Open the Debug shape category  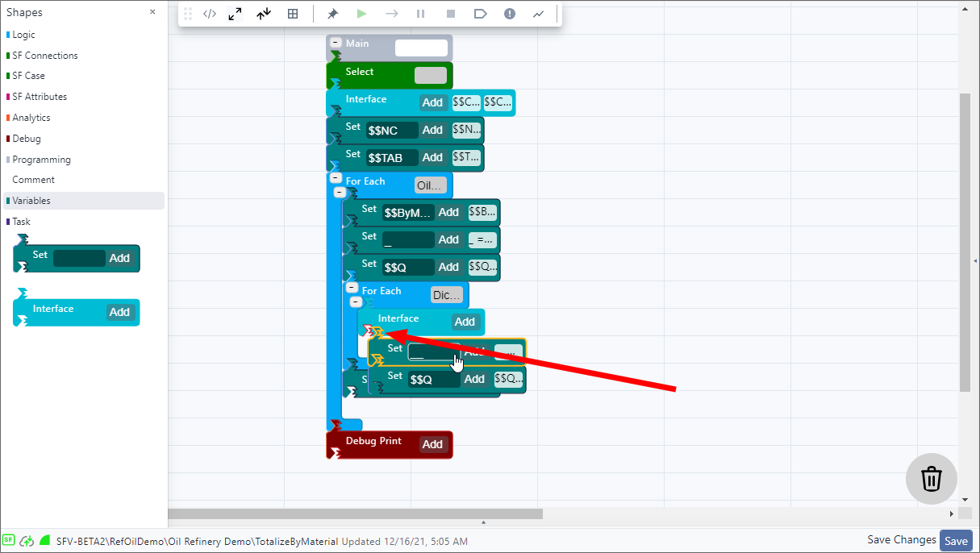(x=27, y=139)
